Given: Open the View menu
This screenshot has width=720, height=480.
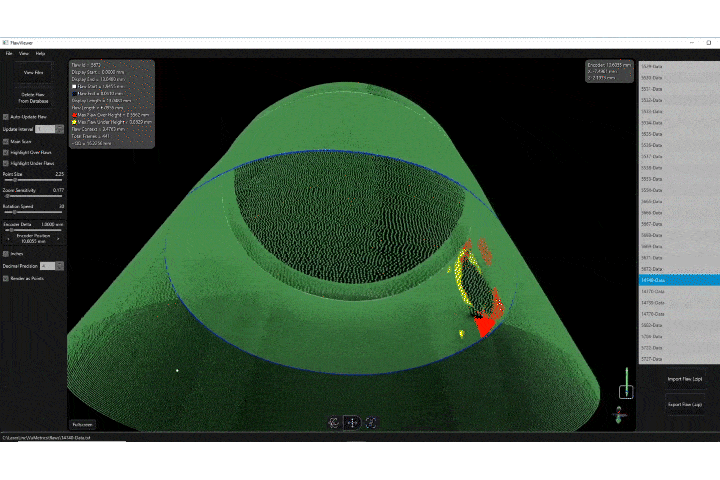Looking at the screenshot, I should (x=24, y=53).
